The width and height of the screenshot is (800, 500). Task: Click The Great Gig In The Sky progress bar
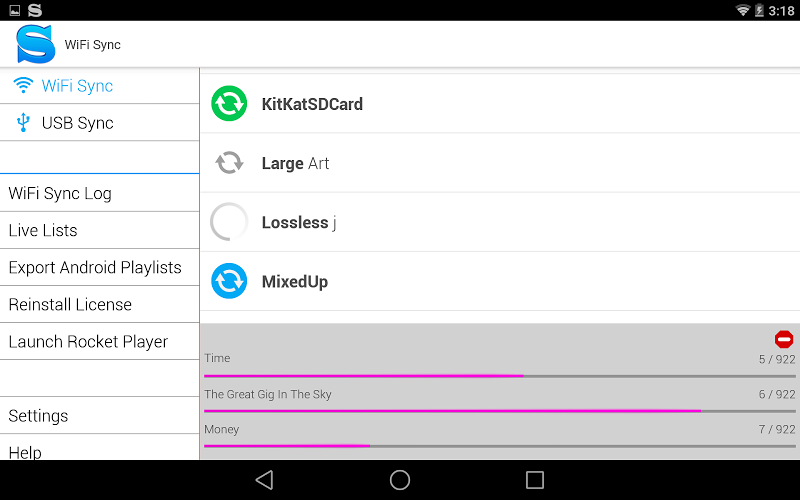pos(500,411)
